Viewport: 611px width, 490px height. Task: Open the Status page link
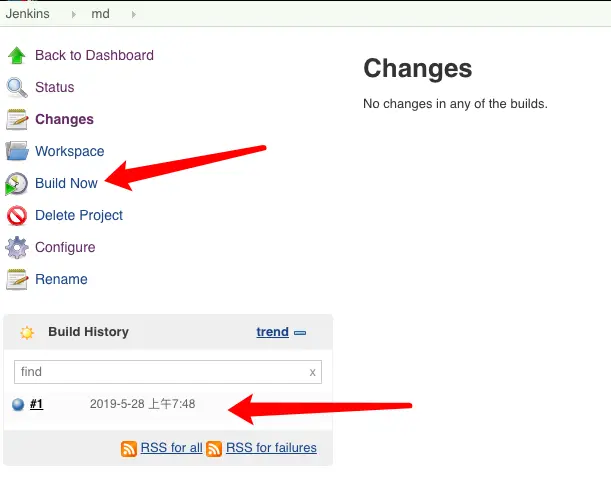tap(55, 87)
